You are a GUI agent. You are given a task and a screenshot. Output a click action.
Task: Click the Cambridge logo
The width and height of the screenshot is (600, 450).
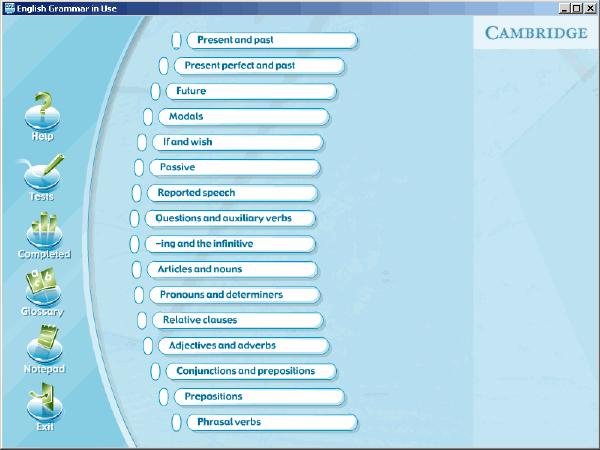535,33
